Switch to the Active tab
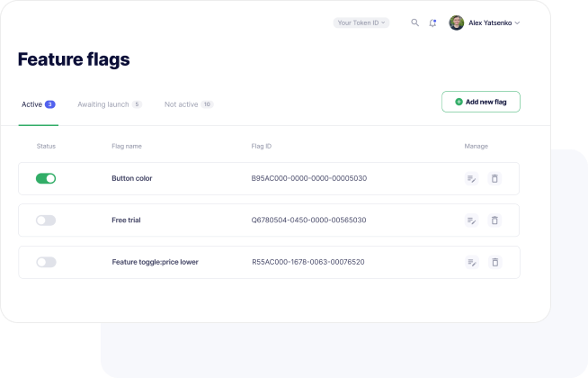The width and height of the screenshot is (588, 378). pos(39,104)
